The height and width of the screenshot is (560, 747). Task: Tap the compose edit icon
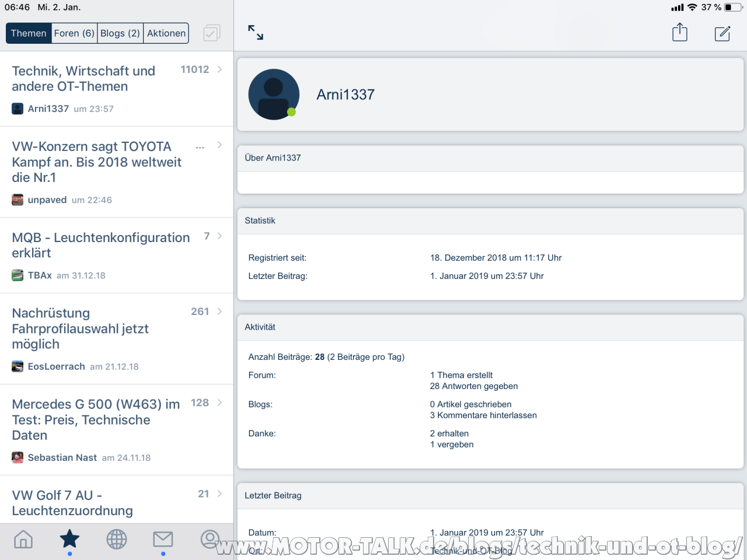pyautogui.click(x=722, y=33)
